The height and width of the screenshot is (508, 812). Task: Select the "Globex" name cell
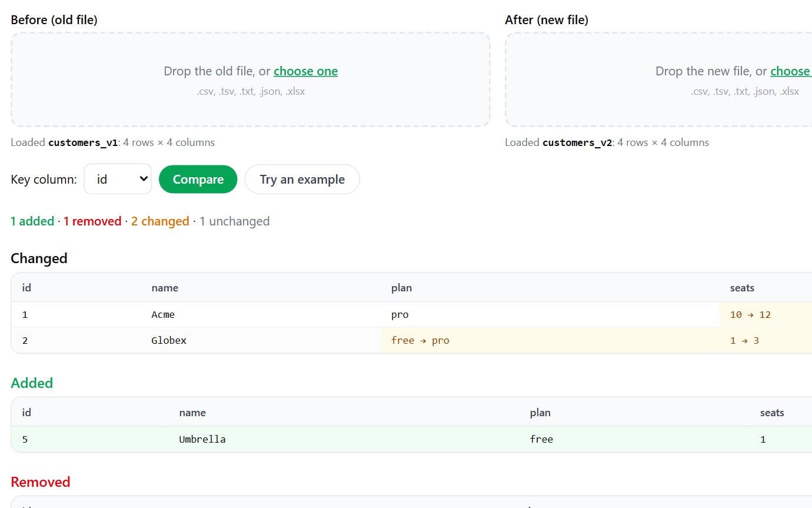169,340
